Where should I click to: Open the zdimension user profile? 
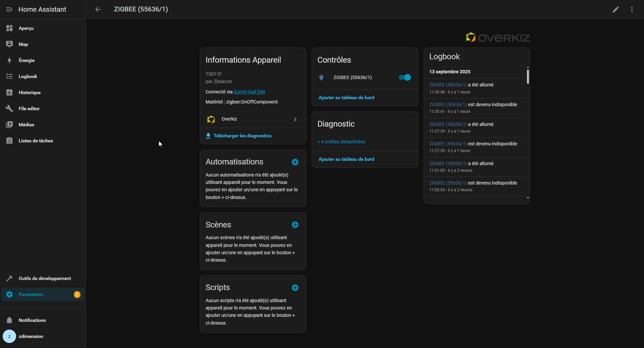point(31,336)
